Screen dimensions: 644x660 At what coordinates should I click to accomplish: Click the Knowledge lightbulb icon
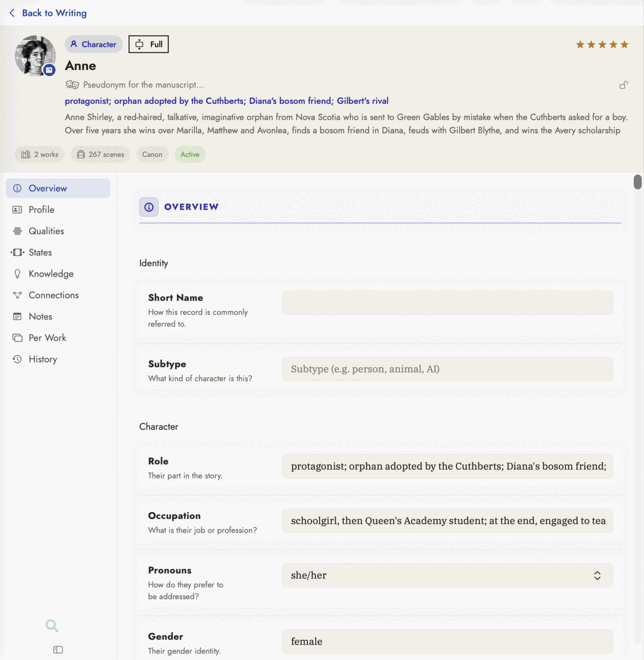coord(17,274)
